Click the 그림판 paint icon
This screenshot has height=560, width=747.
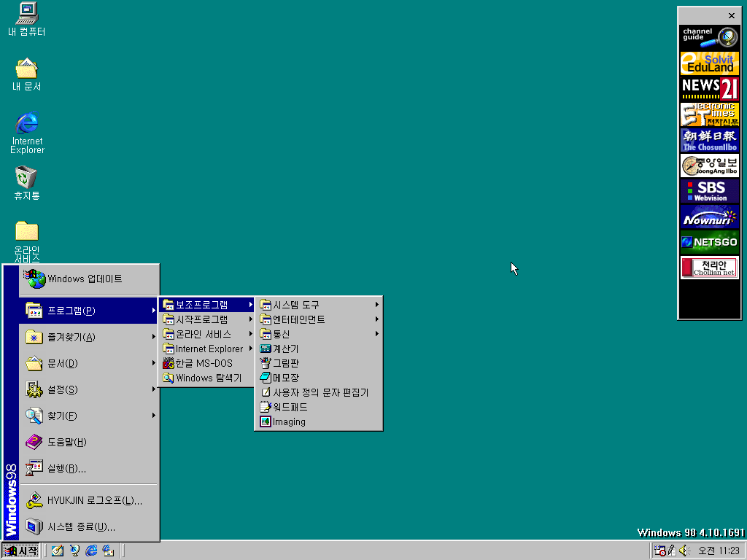(266, 363)
